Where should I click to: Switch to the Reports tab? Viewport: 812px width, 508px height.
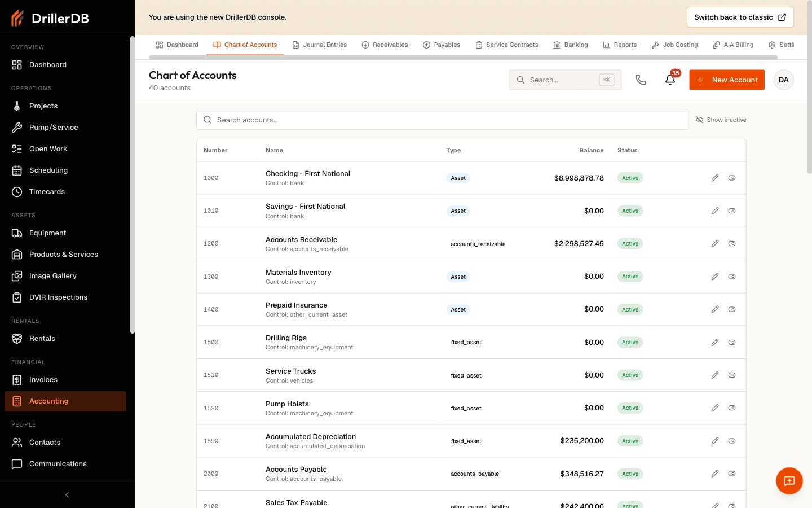coord(620,45)
